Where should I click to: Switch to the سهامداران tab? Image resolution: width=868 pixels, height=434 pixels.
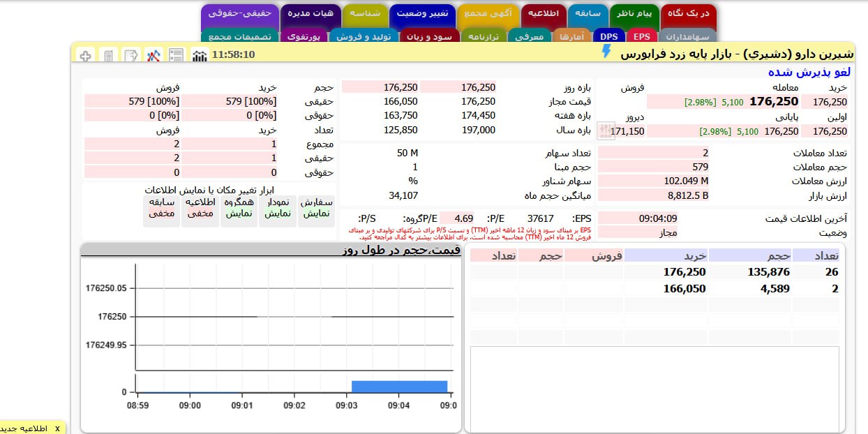pyautogui.click(x=687, y=36)
